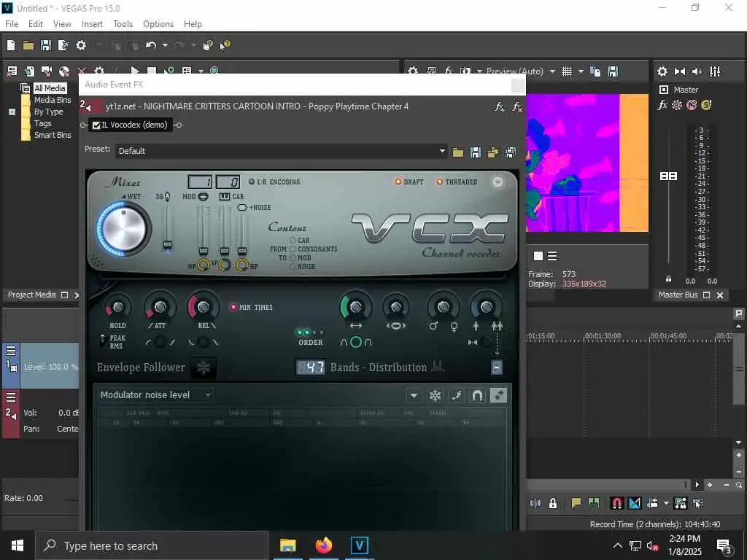This screenshot has height=560, width=747.
Task: Save project using the floppy disk icon
Action: point(46,45)
